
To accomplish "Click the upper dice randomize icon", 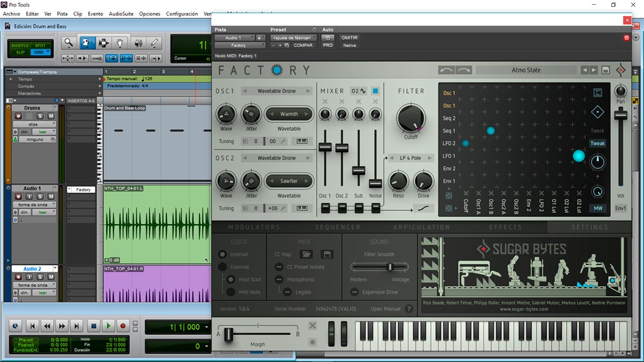I will 449,196.
